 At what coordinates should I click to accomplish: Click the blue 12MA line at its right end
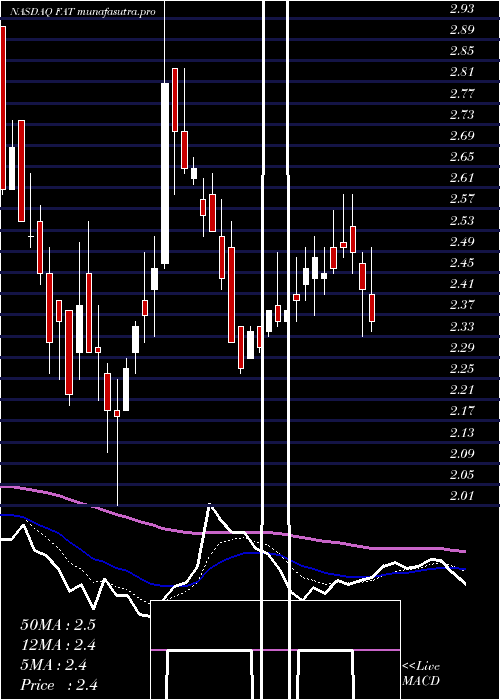(464, 569)
